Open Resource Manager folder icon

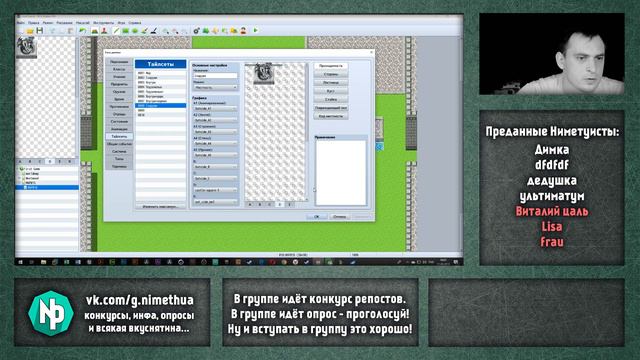point(234,31)
